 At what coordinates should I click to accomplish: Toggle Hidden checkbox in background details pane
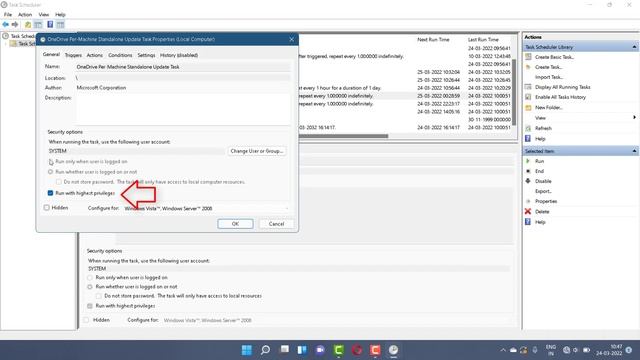pyautogui.click(x=86, y=320)
